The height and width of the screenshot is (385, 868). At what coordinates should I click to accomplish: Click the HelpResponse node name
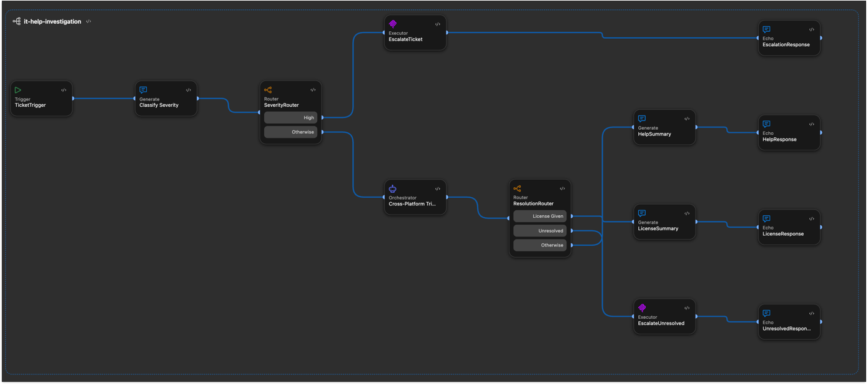tap(779, 139)
